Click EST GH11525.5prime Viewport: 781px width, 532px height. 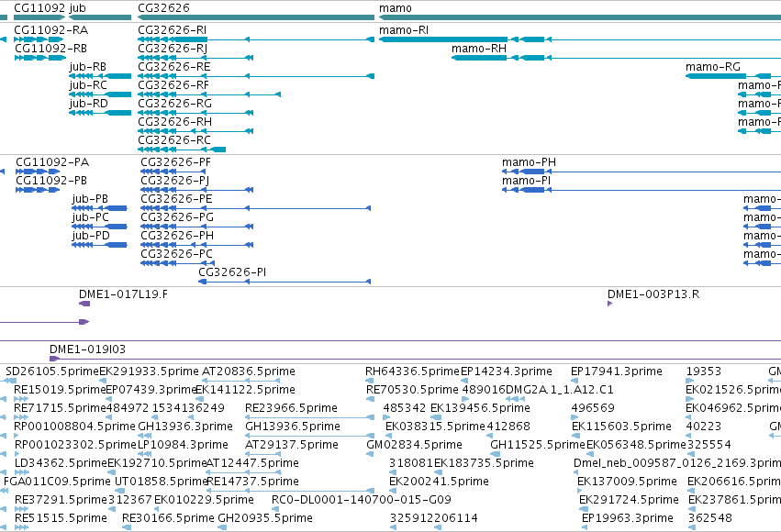coord(538,445)
